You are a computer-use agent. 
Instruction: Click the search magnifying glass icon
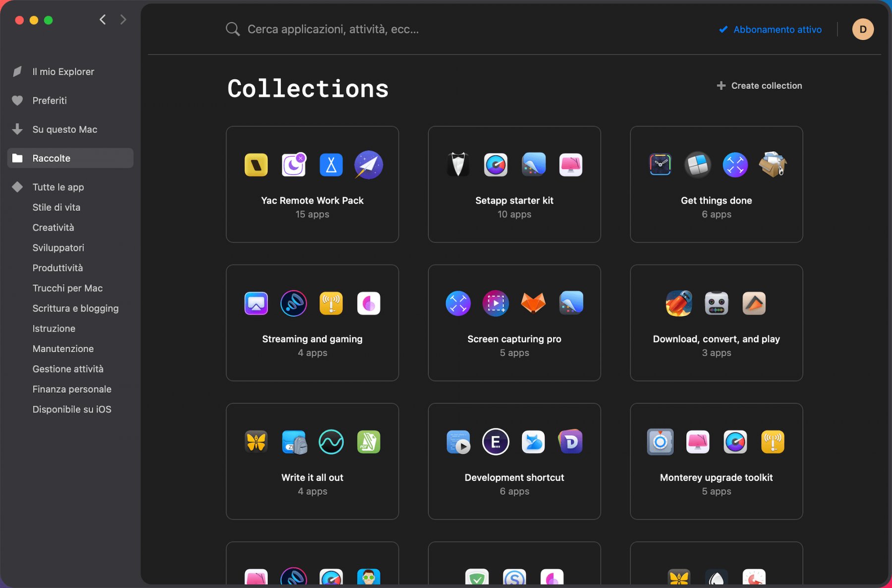[x=232, y=29]
